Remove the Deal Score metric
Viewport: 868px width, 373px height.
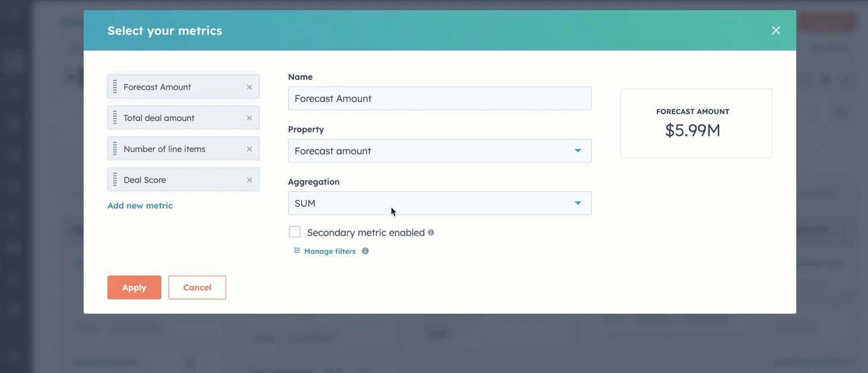point(249,180)
